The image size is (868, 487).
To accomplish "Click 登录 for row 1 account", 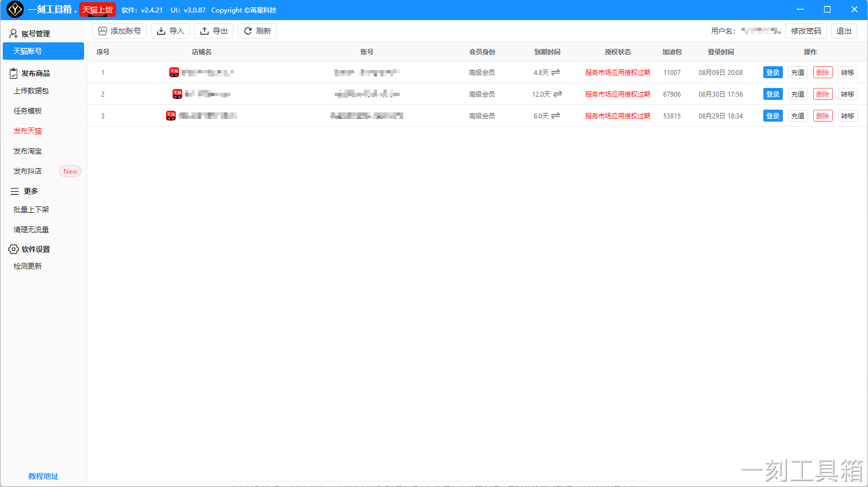I will point(773,72).
